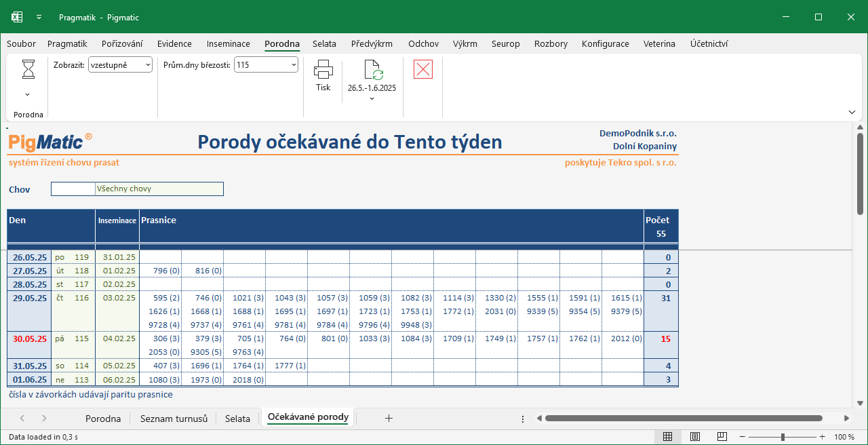Switch to the Inseminace ribbon tab
868x445 pixels.
tap(229, 43)
